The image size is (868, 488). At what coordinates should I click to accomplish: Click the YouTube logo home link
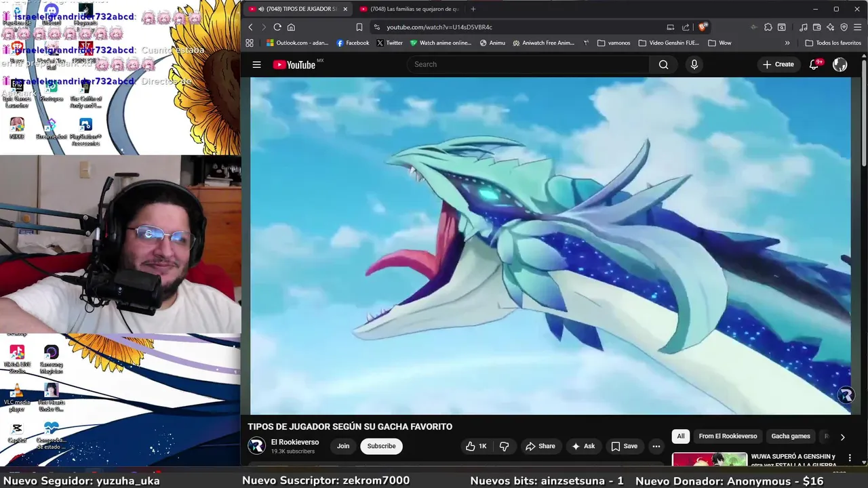pyautogui.click(x=295, y=64)
